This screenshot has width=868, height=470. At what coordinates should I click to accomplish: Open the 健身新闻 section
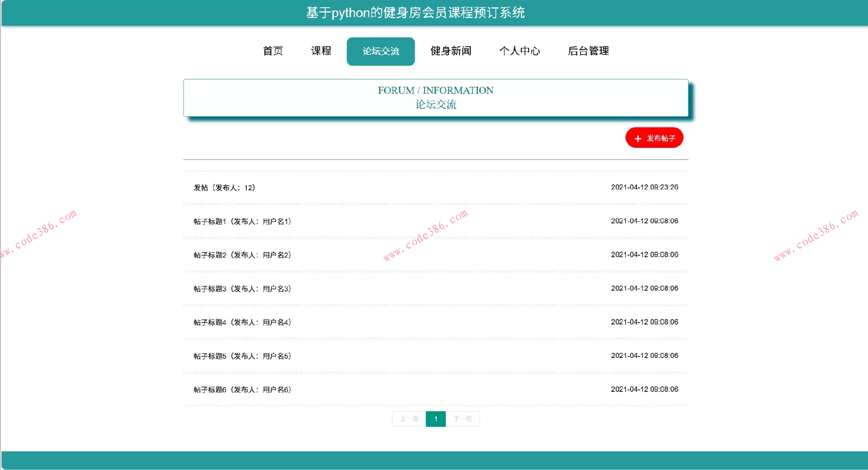[x=451, y=51]
